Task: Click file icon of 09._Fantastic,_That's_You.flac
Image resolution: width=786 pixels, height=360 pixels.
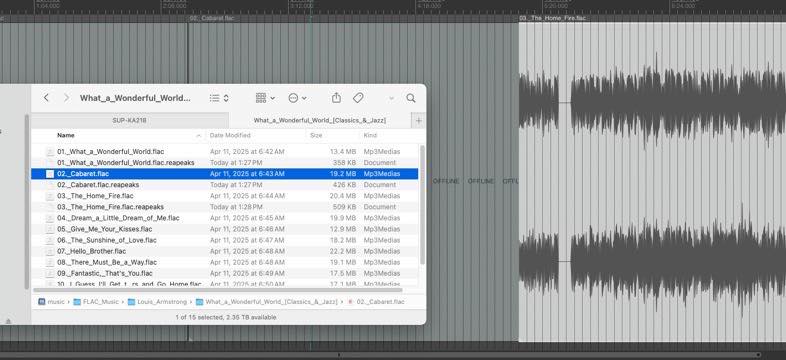Action: 50,273
